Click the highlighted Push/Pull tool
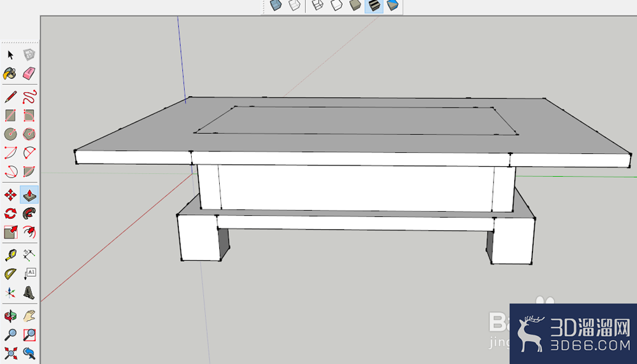This screenshot has height=364, width=637. click(x=29, y=195)
